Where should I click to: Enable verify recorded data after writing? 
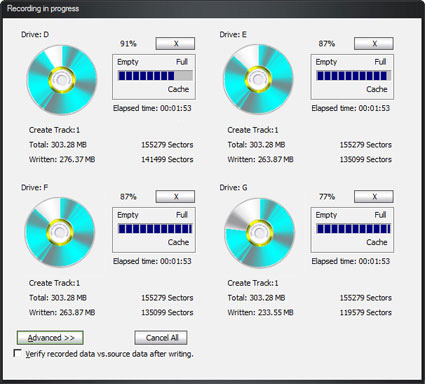tap(17, 353)
